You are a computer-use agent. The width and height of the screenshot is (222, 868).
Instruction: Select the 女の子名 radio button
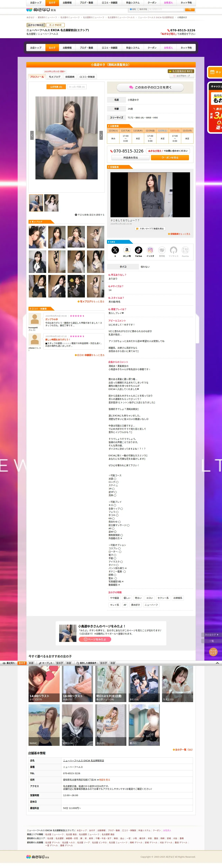pos(138,10)
